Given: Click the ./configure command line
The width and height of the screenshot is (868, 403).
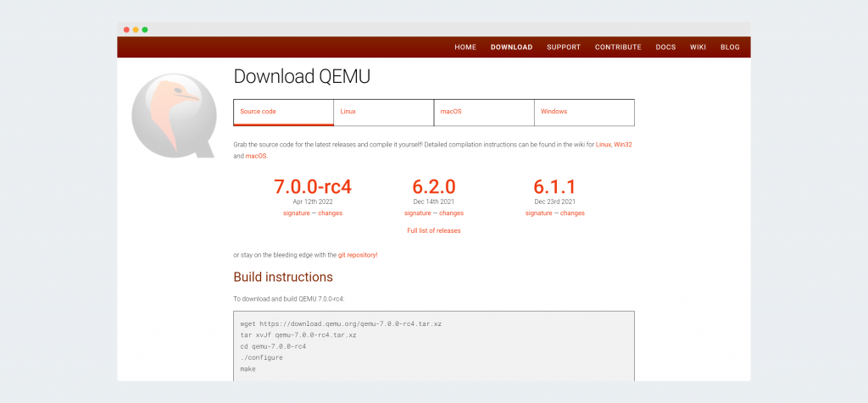Looking at the screenshot, I should pos(261,357).
